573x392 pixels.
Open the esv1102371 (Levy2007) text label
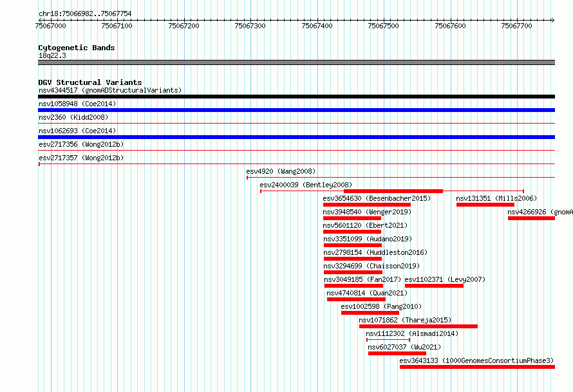point(445,279)
